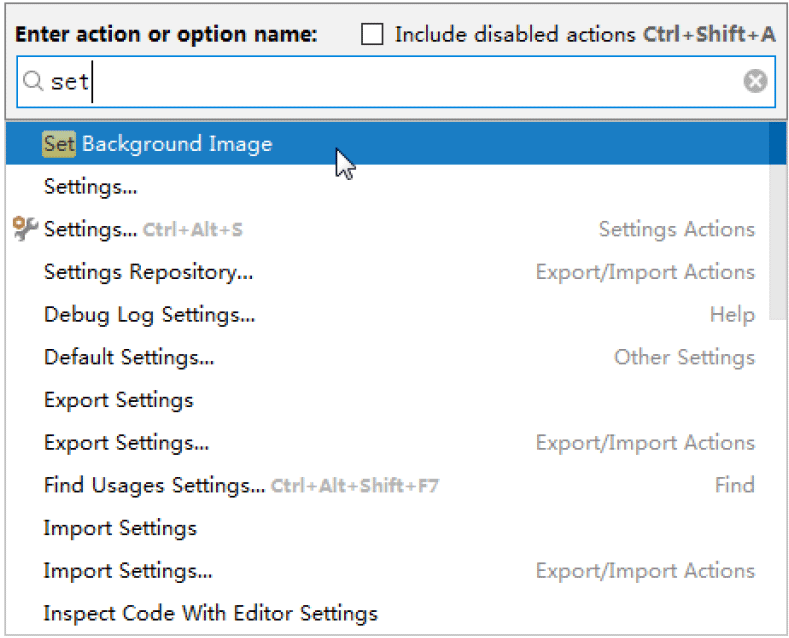Screen dimensions: 789x638
Task: Click the results list scrollbar thumb
Action: (x=777, y=220)
